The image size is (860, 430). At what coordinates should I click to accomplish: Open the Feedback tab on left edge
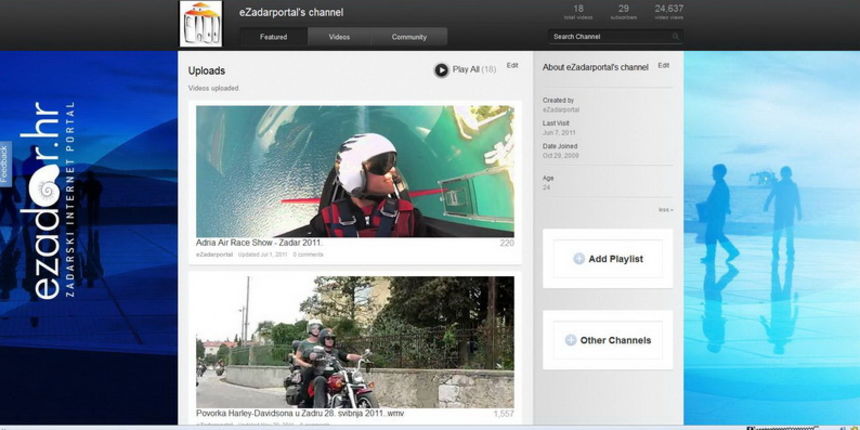pyautogui.click(x=4, y=164)
